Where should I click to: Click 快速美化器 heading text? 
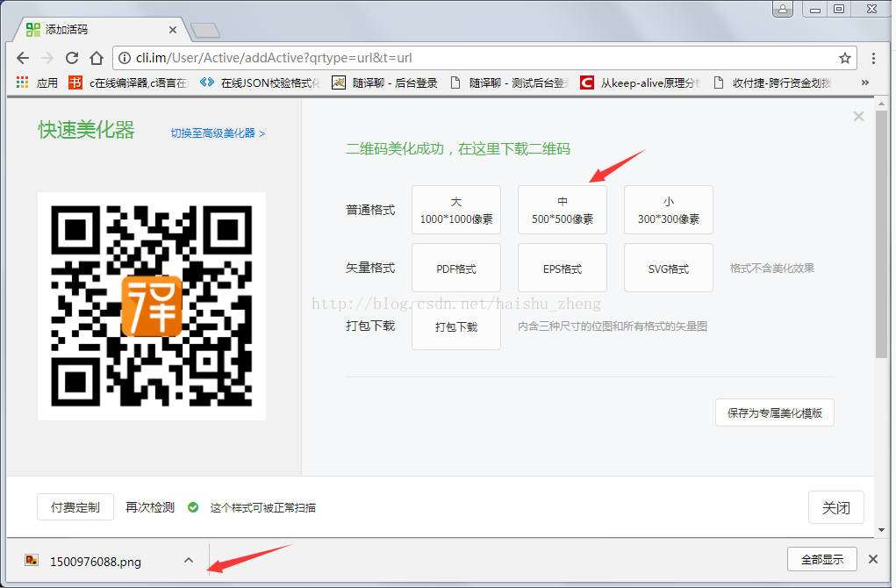coord(86,130)
